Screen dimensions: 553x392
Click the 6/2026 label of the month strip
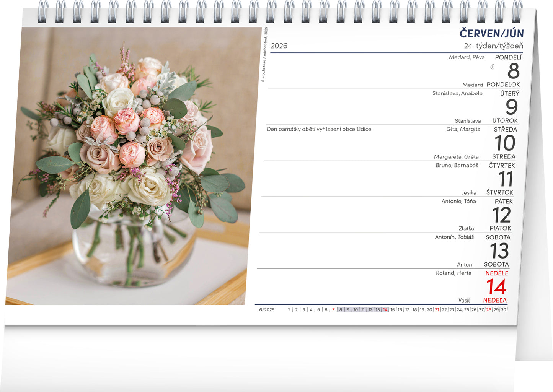tap(267, 310)
